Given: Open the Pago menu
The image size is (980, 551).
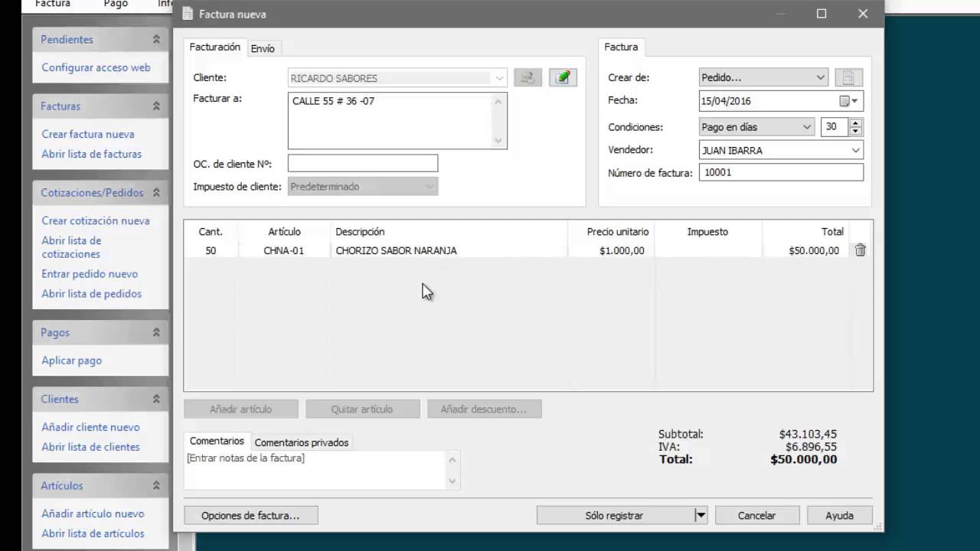Looking at the screenshot, I should click(116, 4).
